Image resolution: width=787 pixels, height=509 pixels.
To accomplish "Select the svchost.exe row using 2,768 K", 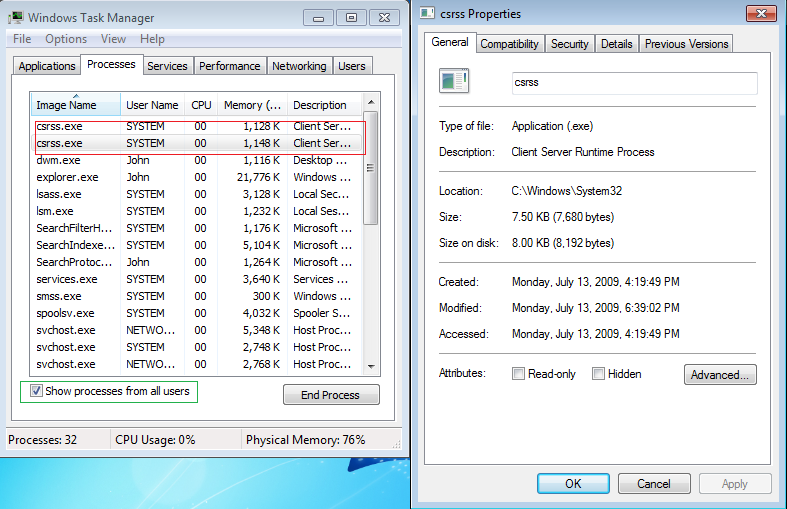I will click(197, 364).
